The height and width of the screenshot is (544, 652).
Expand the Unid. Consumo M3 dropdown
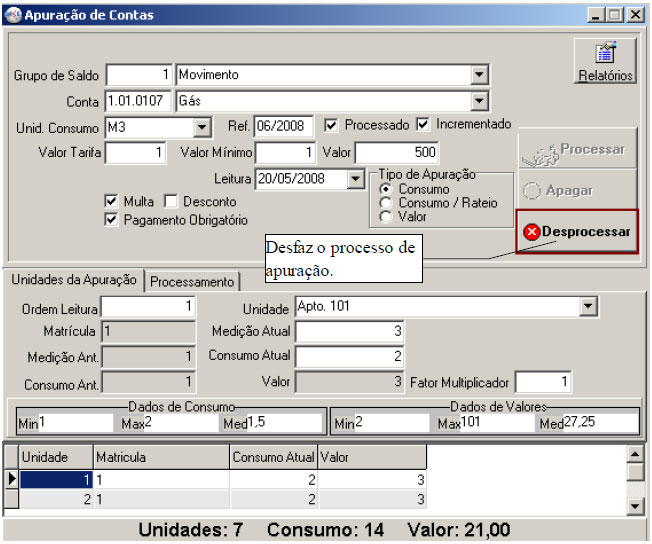click(202, 127)
